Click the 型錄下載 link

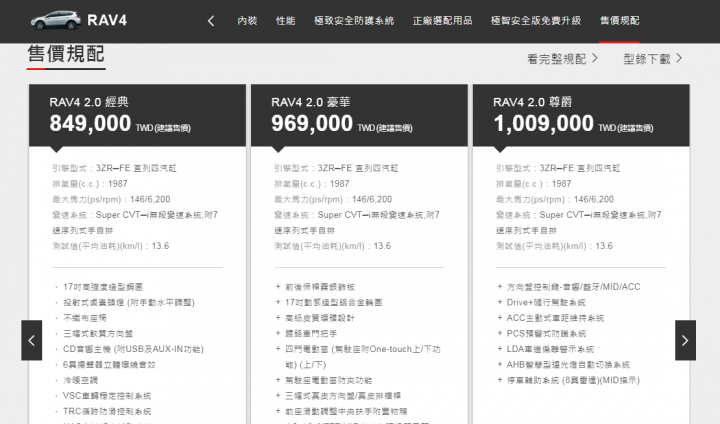point(647,59)
